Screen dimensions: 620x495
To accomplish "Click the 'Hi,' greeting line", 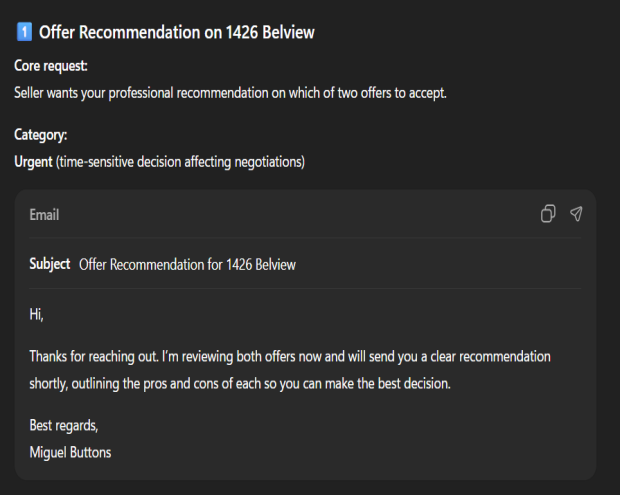I will click(37, 314).
